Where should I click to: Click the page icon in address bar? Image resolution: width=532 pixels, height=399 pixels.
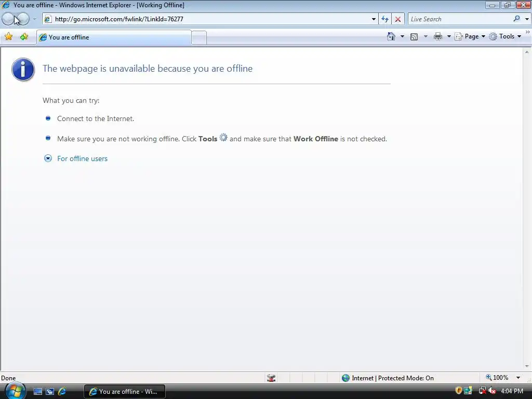click(x=48, y=19)
